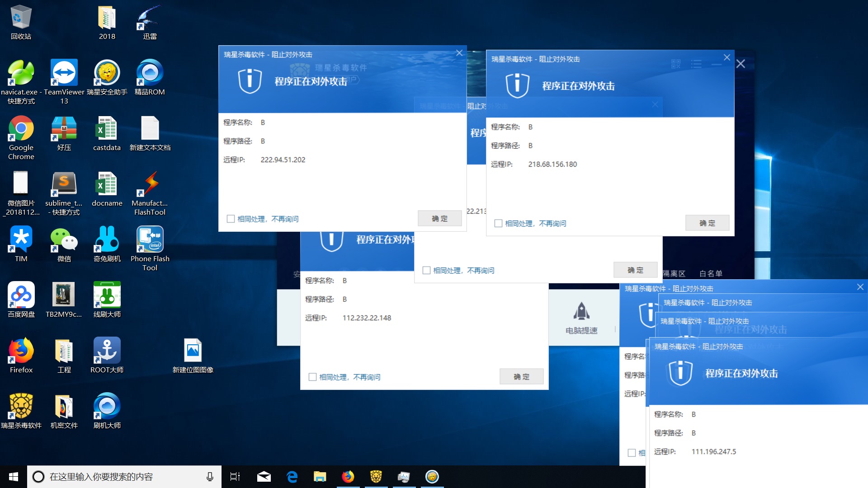The image size is (868, 488).
Task: Open the Rising antivirus desktop shortcut
Action: [x=21, y=406]
